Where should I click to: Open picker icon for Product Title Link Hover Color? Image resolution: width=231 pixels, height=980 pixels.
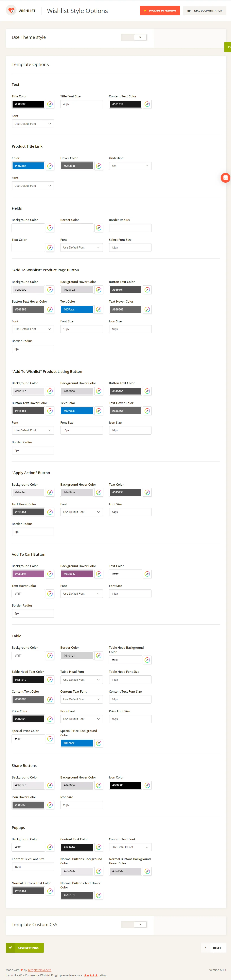98,166
